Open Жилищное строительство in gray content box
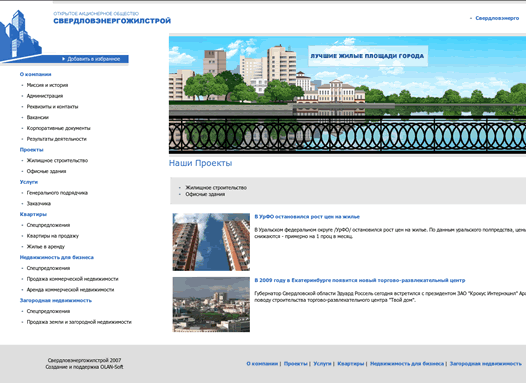Image resolution: width=526 pixels, height=383 pixels. click(x=216, y=187)
